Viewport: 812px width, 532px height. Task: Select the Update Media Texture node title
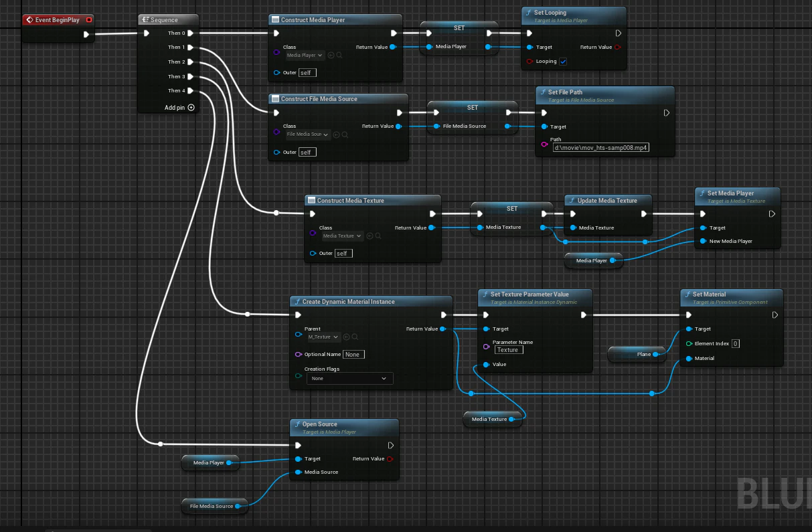pos(607,200)
